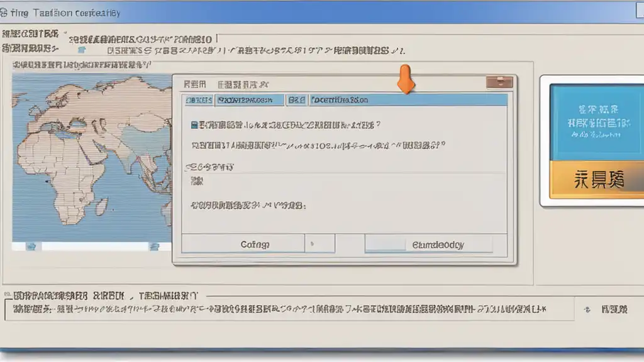Select the third small tab in dialog
Screen dimensions: 644x362
(x=297, y=100)
